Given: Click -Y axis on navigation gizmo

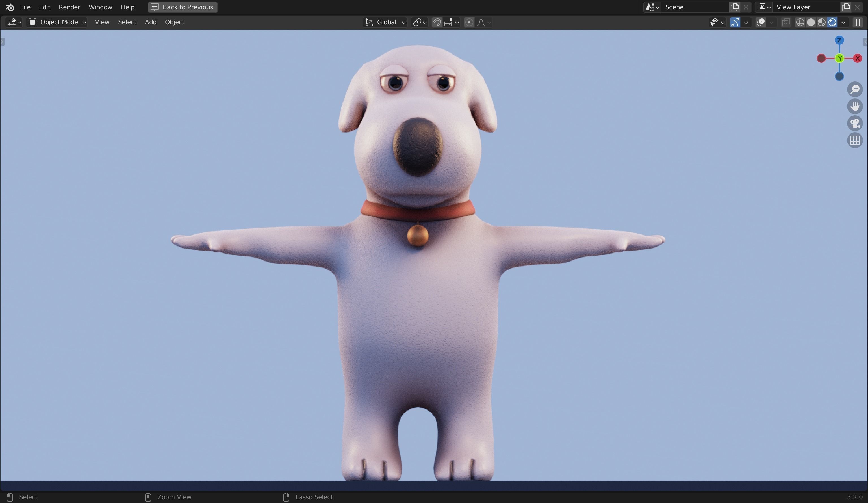Looking at the screenshot, I should pyautogui.click(x=839, y=58).
